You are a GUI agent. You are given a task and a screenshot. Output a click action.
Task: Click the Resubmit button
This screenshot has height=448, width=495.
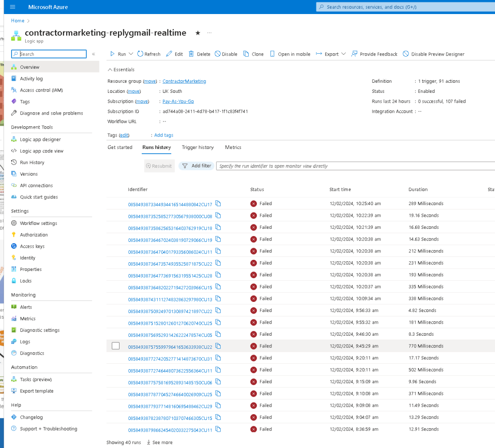pos(159,166)
